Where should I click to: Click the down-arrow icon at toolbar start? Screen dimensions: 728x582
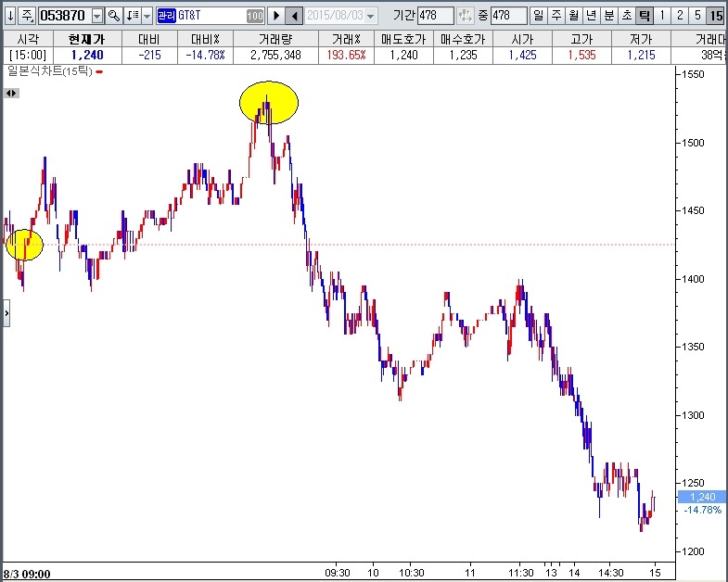(10, 16)
